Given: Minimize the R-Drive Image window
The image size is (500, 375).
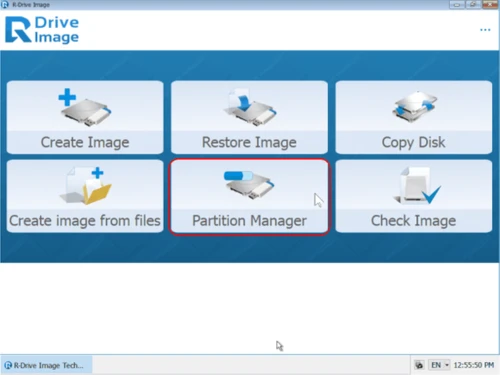Looking at the screenshot, I should [x=457, y=5].
